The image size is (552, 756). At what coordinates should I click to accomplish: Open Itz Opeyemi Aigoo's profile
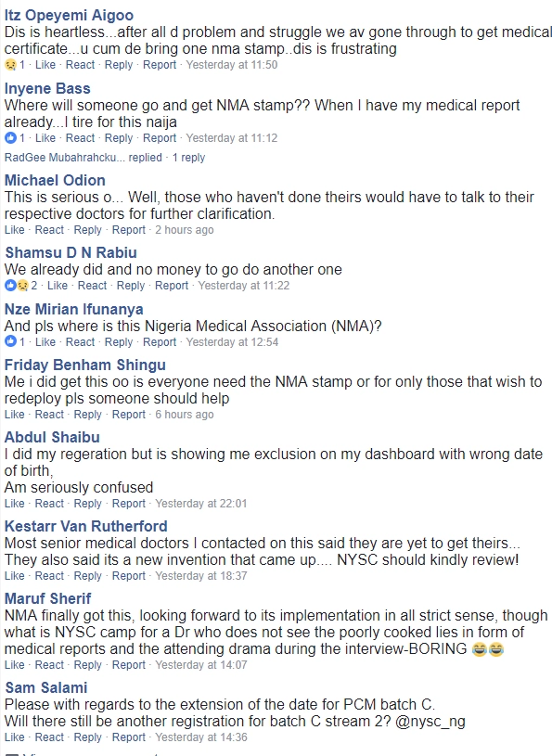pos(69,16)
